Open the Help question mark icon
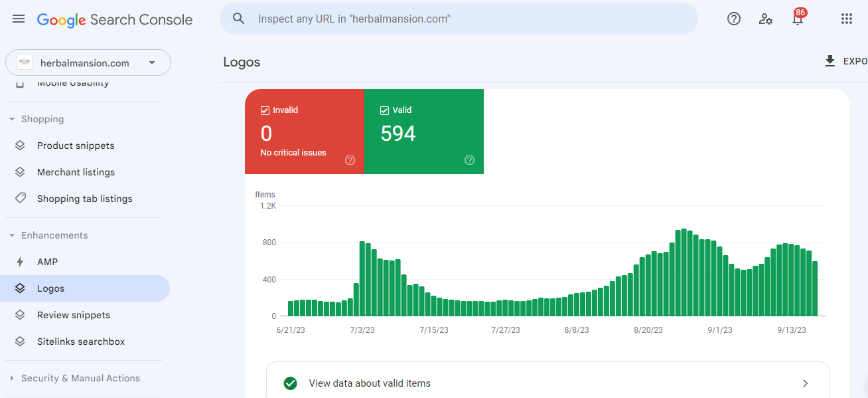This screenshot has height=398, width=868. point(734,19)
